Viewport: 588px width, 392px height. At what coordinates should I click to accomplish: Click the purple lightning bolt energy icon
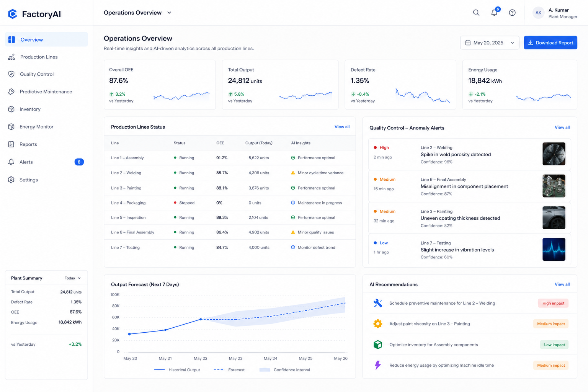click(378, 365)
